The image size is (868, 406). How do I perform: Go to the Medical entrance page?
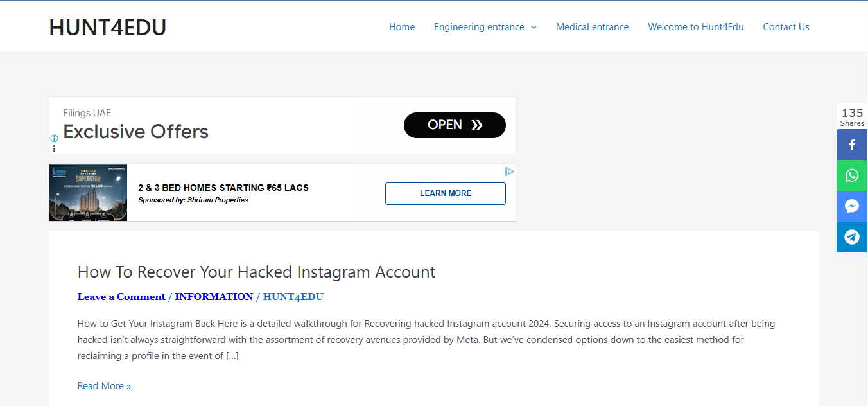(x=593, y=27)
